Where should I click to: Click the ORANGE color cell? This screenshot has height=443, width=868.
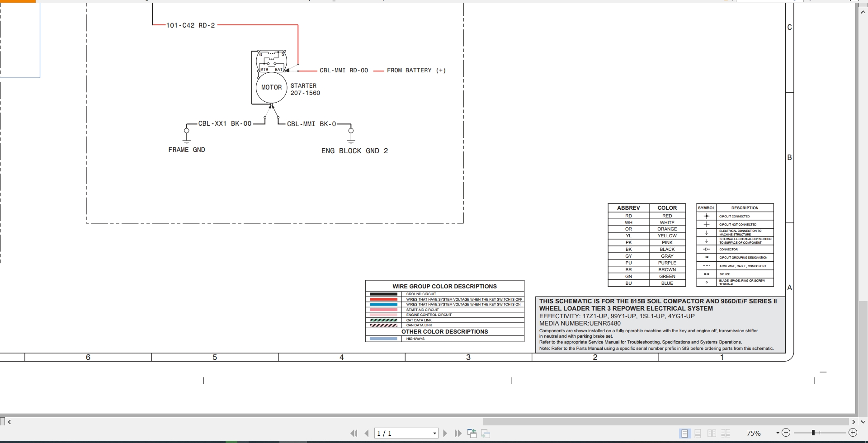(667, 229)
